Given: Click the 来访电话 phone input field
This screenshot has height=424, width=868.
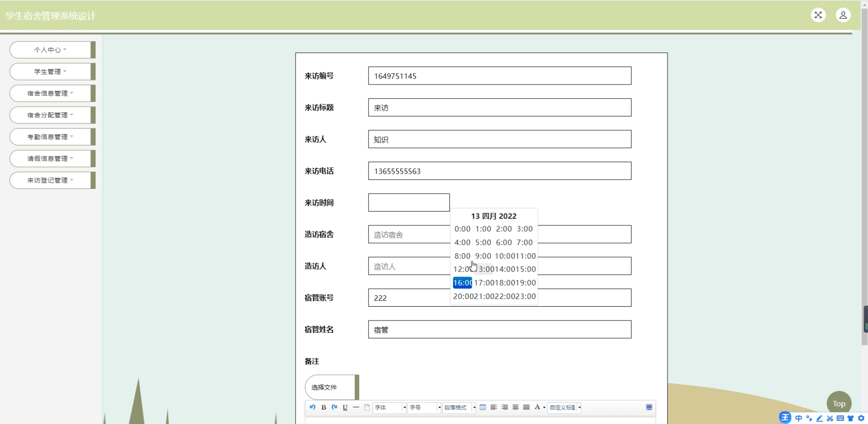Looking at the screenshot, I should 499,171.
